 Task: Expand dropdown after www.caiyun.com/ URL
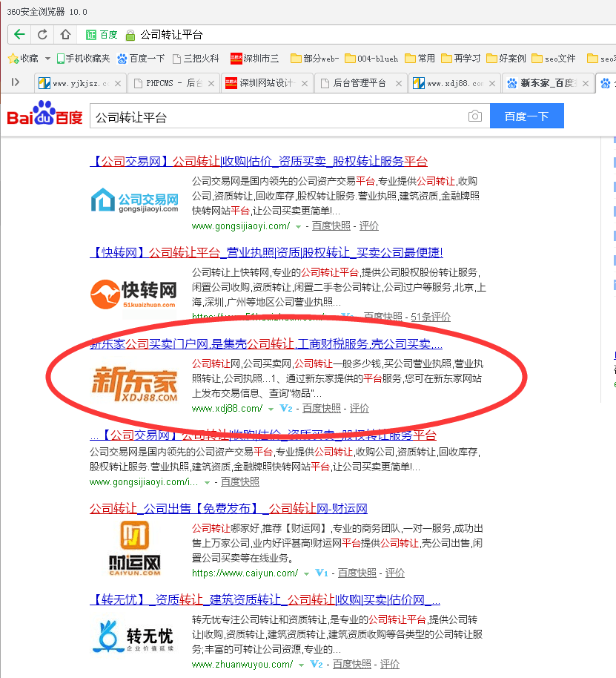click(x=306, y=574)
